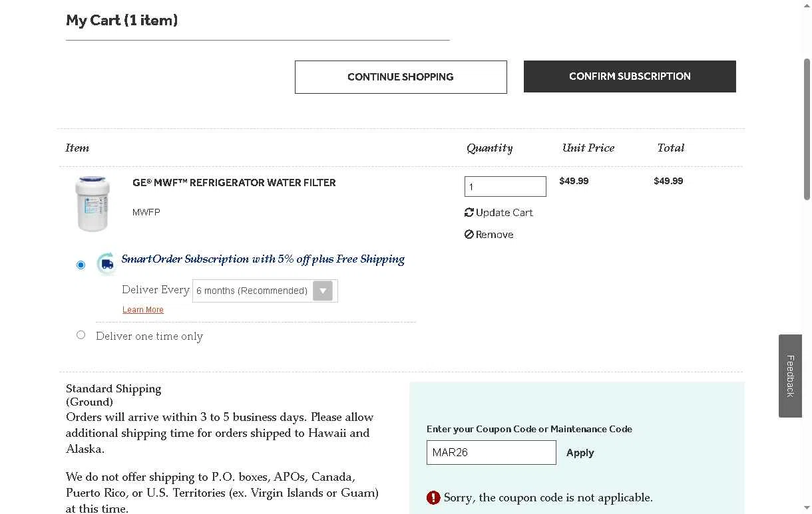
Task: Click the MWFP model number text
Action: click(x=146, y=212)
